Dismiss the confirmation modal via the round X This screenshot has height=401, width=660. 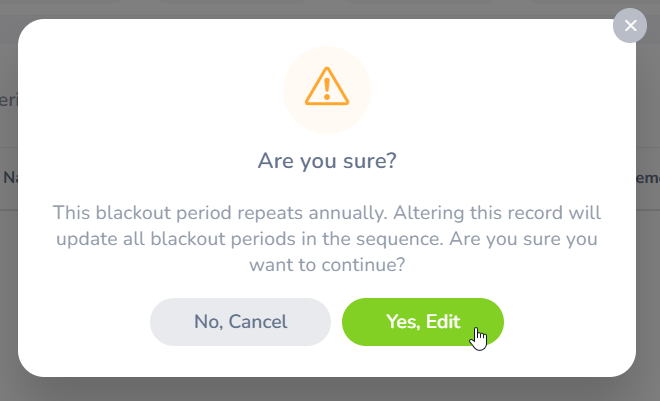[x=630, y=25]
